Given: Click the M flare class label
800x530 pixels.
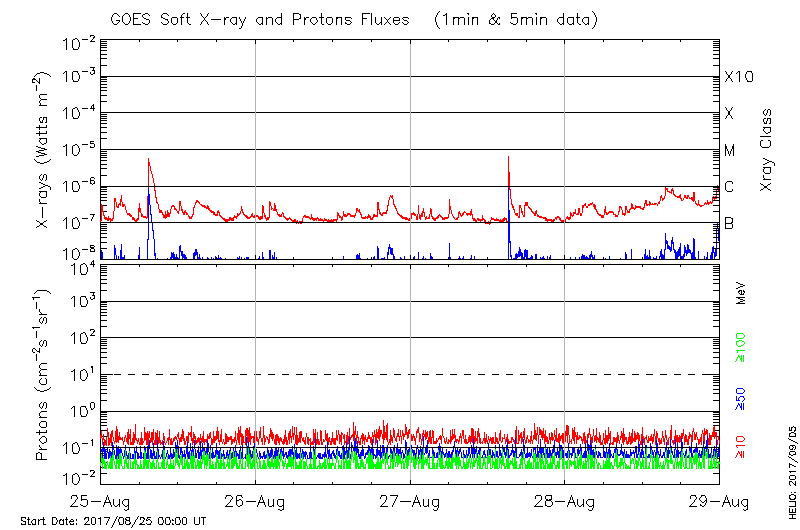Looking at the screenshot, I should coord(730,151).
